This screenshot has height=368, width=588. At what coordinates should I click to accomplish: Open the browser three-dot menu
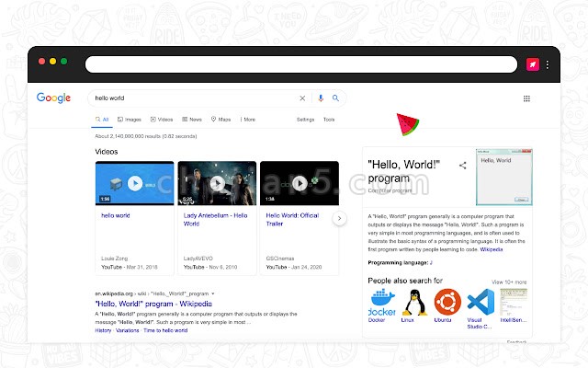pos(548,64)
